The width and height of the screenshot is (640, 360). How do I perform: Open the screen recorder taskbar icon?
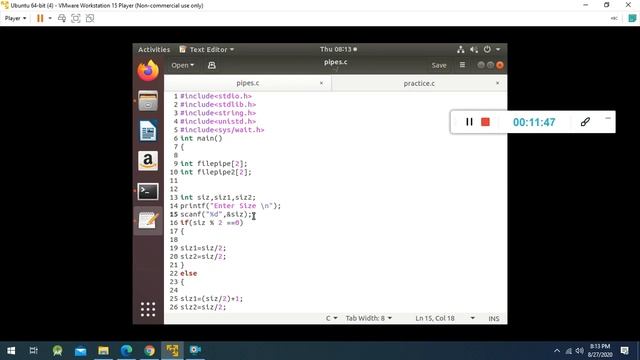tap(195, 350)
